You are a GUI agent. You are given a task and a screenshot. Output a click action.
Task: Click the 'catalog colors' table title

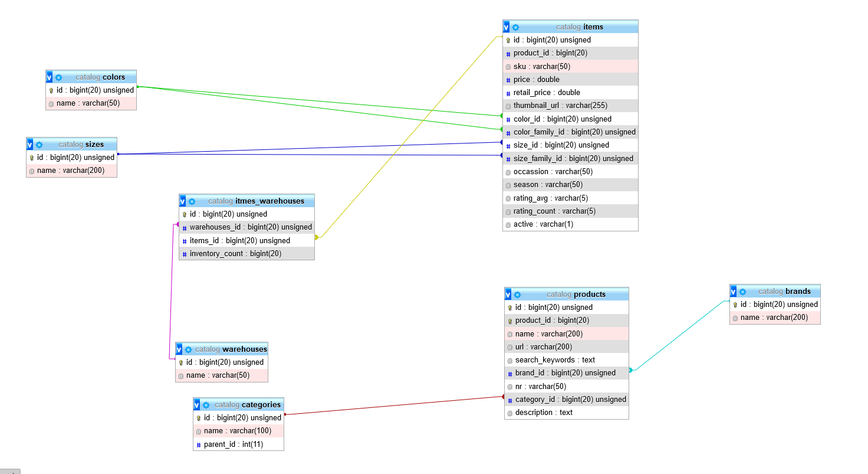(x=100, y=77)
